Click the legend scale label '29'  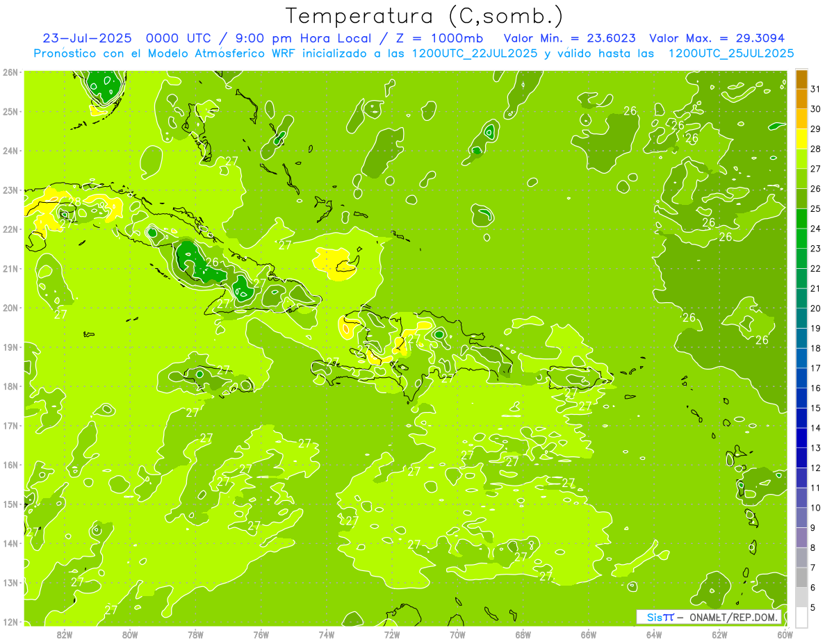pos(816,129)
